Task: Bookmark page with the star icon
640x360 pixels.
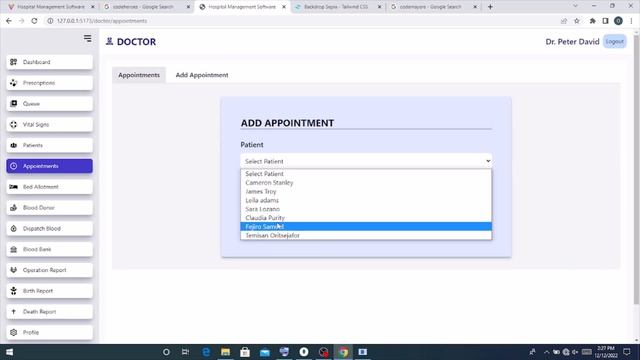Action: tap(577, 21)
